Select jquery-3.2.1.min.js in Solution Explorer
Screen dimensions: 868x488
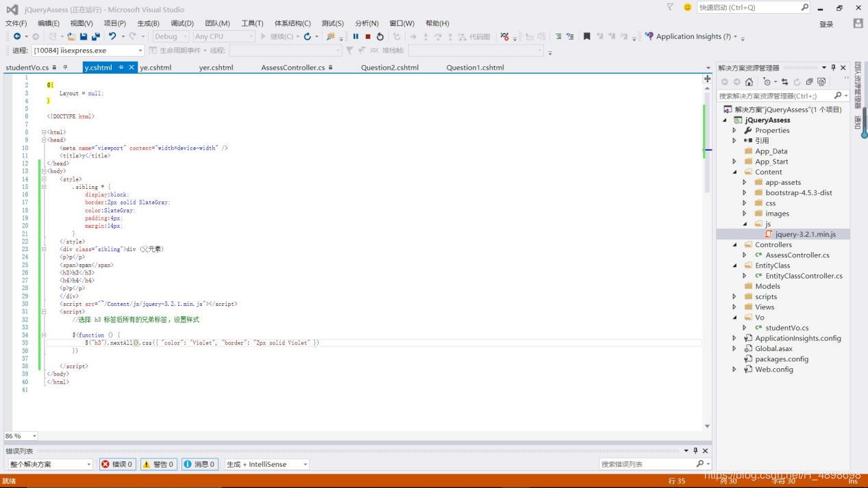click(806, 234)
